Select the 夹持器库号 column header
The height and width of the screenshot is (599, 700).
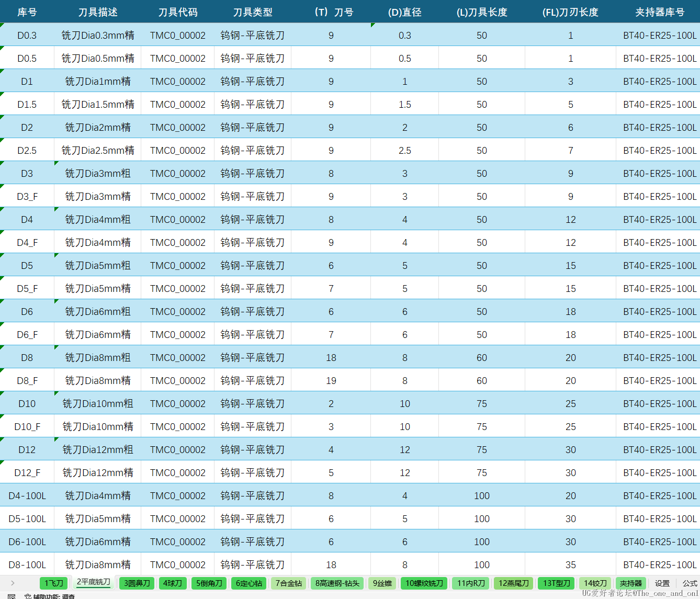(658, 12)
